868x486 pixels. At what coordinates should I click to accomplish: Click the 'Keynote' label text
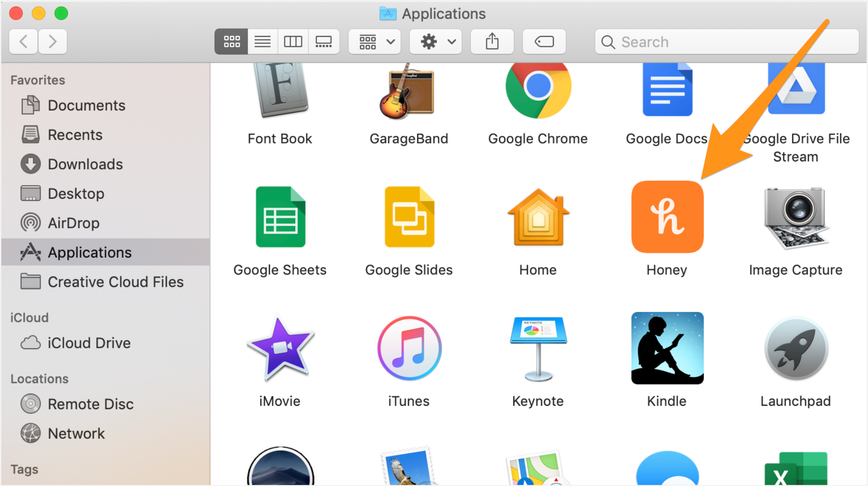(x=538, y=401)
